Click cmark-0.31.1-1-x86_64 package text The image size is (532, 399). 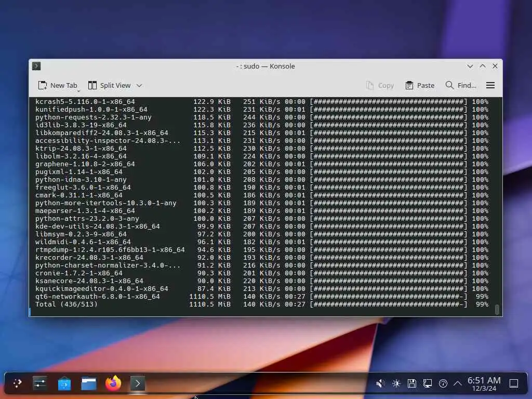click(x=79, y=195)
